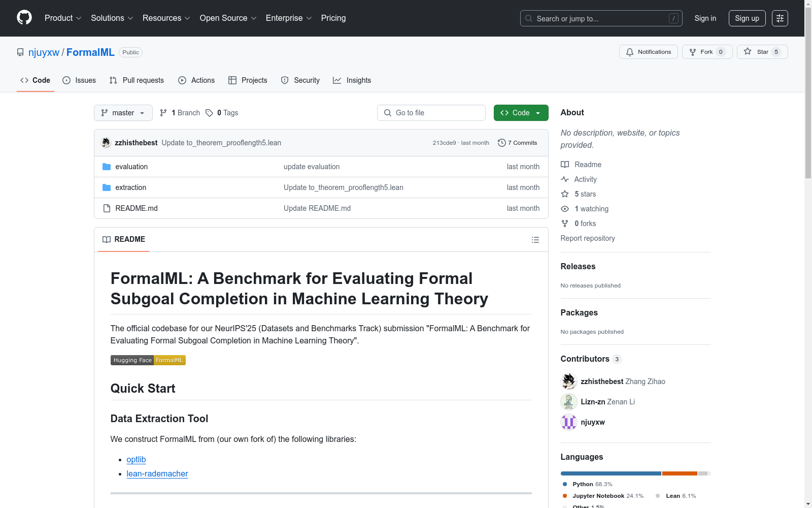This screenshot has height=508, width=812.
Task: Open njuyxw contributor avatar
Action: point(569,422)
